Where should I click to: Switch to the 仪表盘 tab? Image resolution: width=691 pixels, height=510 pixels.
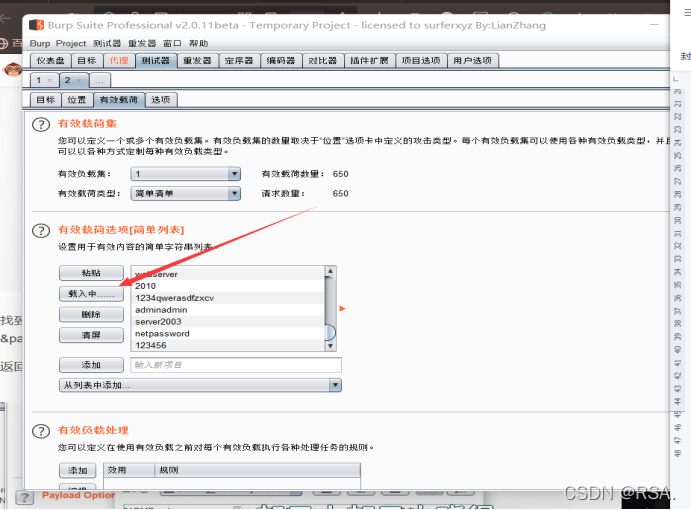tap(50, 60)
